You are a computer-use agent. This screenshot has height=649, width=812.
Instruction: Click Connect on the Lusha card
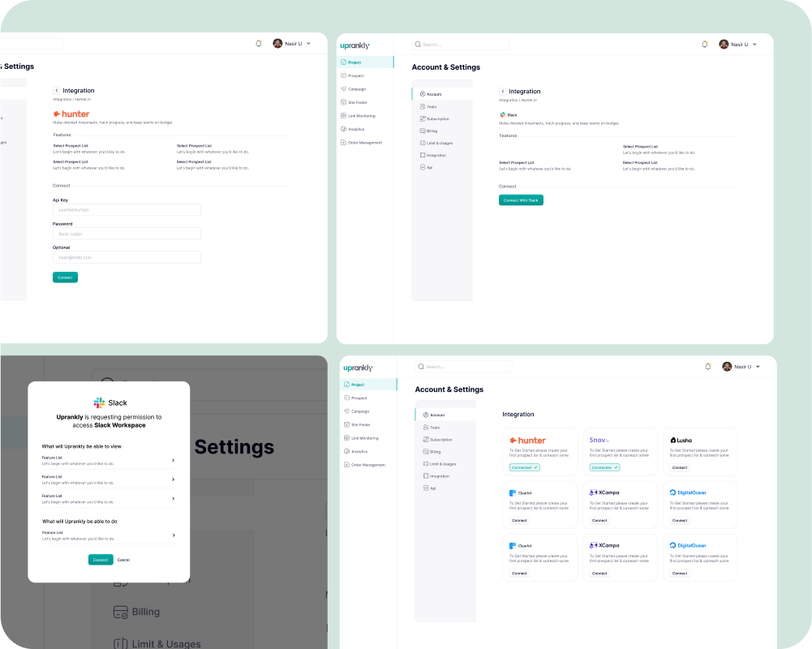(x=680, y=467)
